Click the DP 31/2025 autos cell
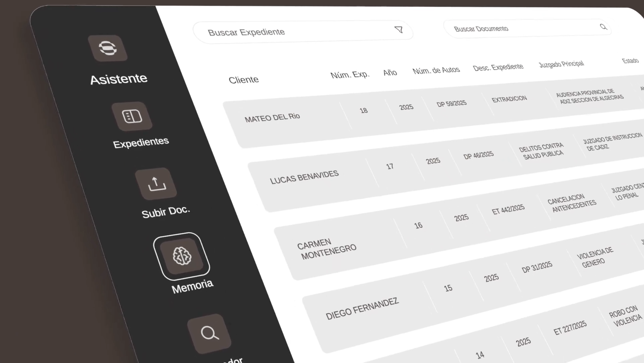The height and width of the screenshot is (363, 644). (x=537, y=267)
